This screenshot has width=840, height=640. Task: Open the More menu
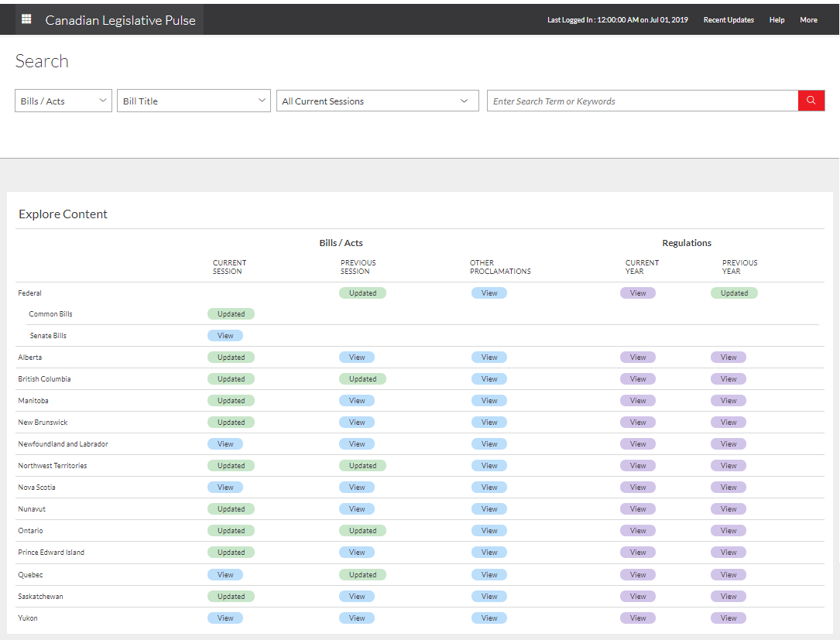808,19
